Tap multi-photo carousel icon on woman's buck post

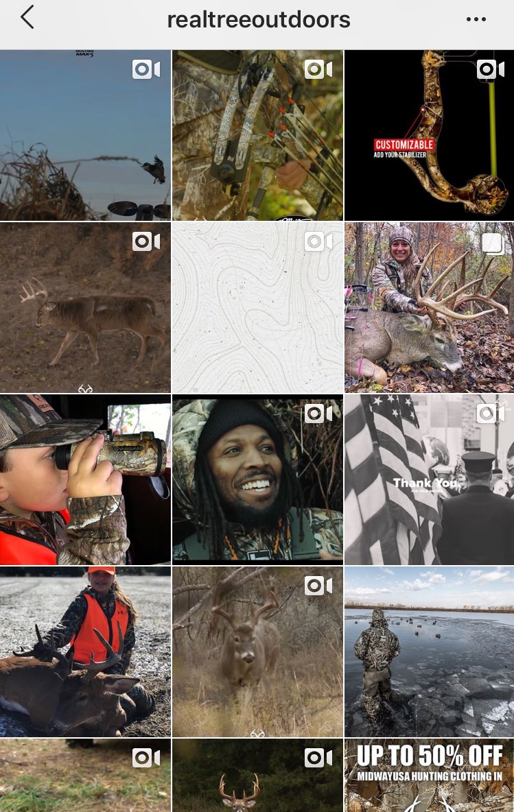492,243
